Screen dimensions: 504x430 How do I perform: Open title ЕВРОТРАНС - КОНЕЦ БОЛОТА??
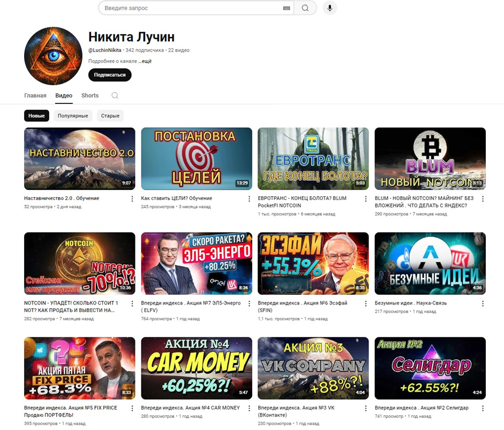pyautogui.click(x=302, y=202)
